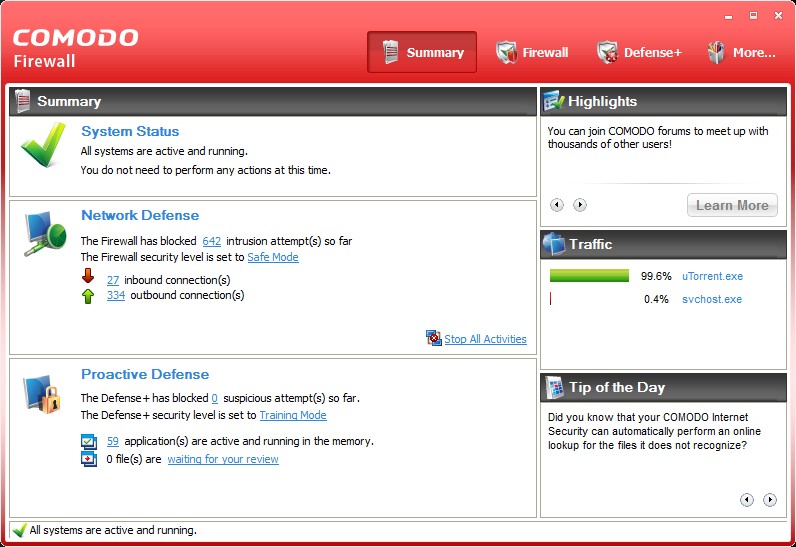Change firewall level via Safe Mode link

coord(273,257)
